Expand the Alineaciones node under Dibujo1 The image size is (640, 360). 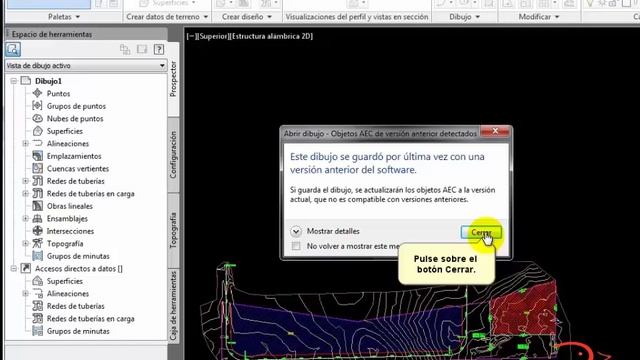click(25, 143)
